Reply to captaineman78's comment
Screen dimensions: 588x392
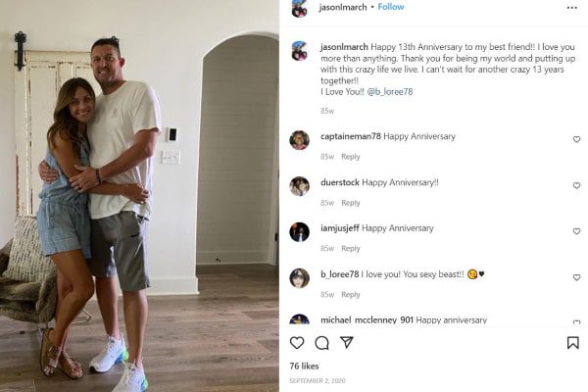click(x=351, y=157)
